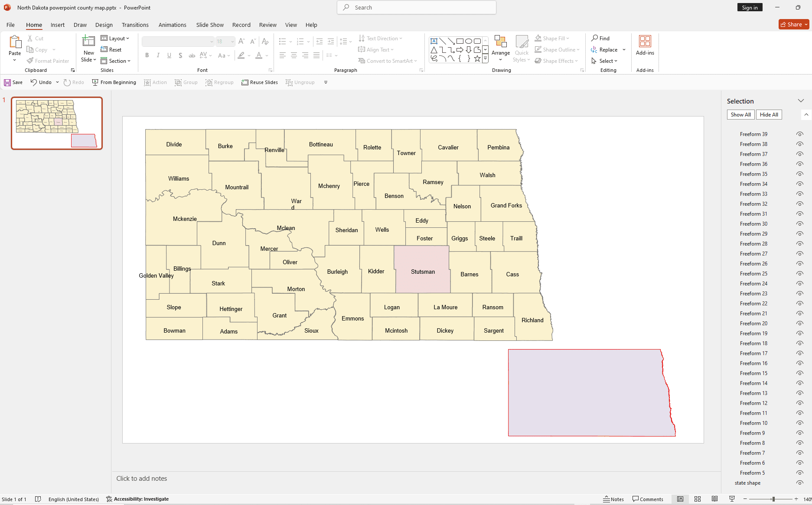Expand the shapes gallery More arrow
Screen dimensions: 812x505
[485, 59]
